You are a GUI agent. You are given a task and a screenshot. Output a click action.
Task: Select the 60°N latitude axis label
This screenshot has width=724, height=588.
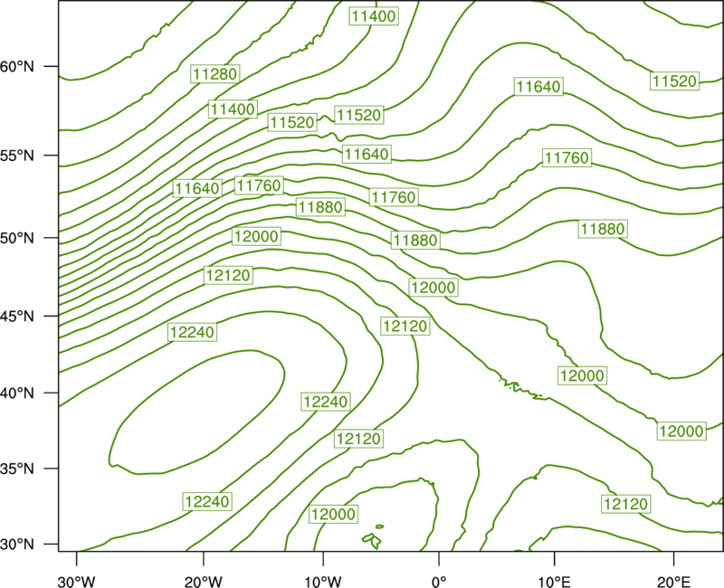(17, 67)
